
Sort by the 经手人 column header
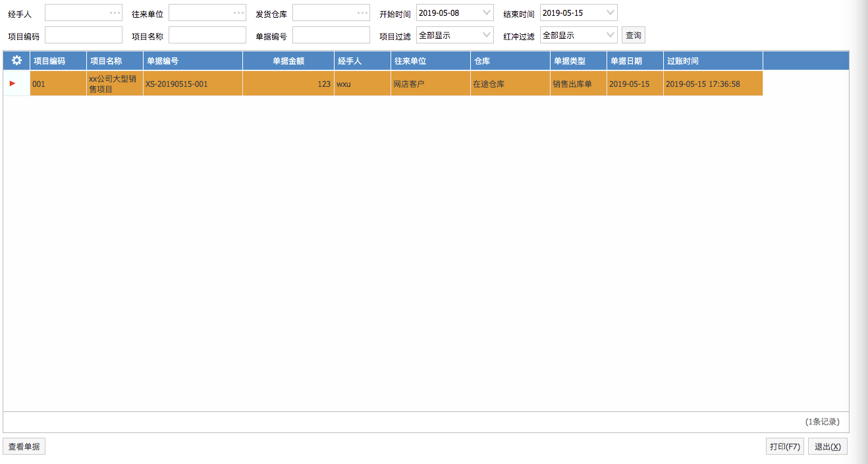[362, 61]
